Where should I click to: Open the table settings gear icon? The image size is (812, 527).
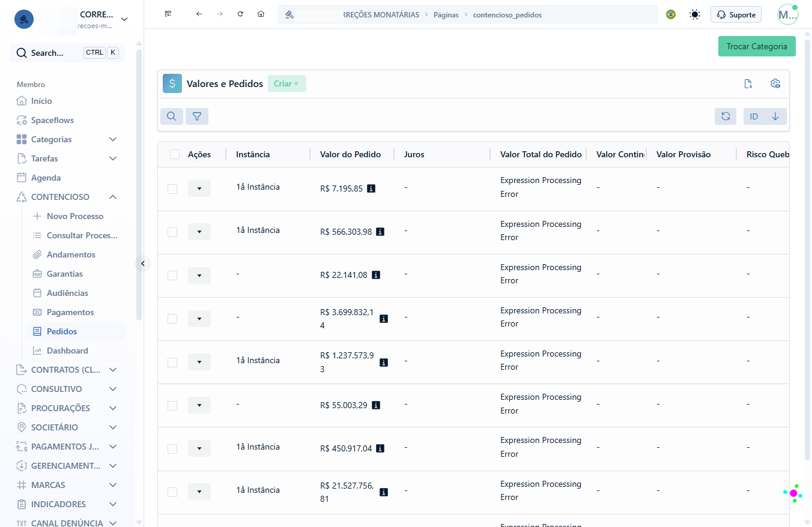point(775,83)
